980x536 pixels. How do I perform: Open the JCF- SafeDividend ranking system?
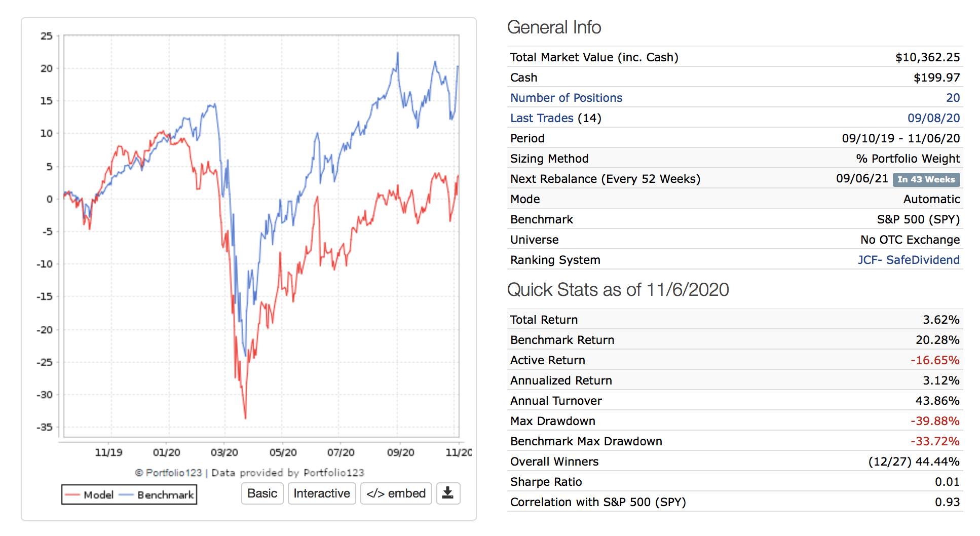coord(908,260)
